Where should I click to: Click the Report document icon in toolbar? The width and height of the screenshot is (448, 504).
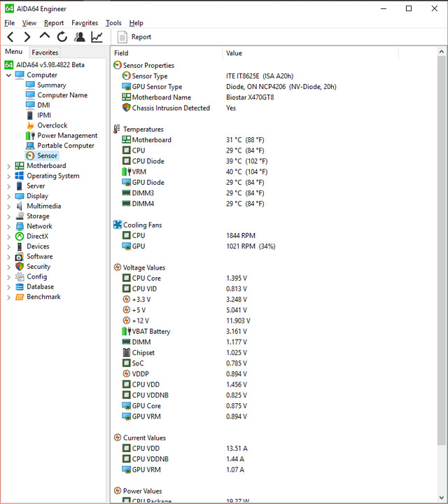pos(122,37)
